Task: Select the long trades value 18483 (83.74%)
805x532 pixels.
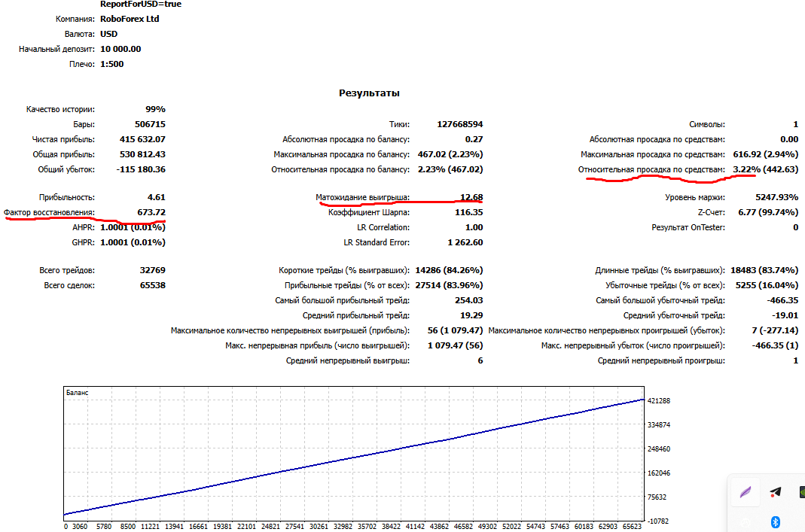Action: point(764,270)
